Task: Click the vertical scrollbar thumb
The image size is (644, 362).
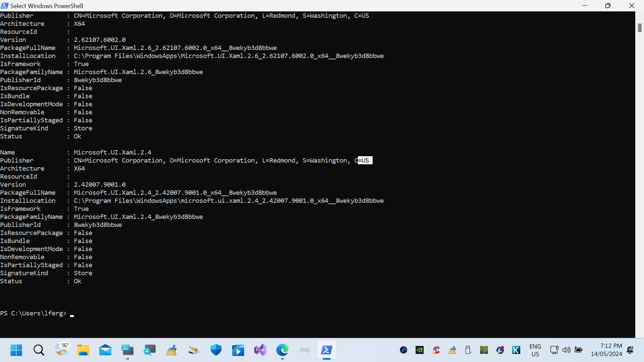Action: coord(640,28)
